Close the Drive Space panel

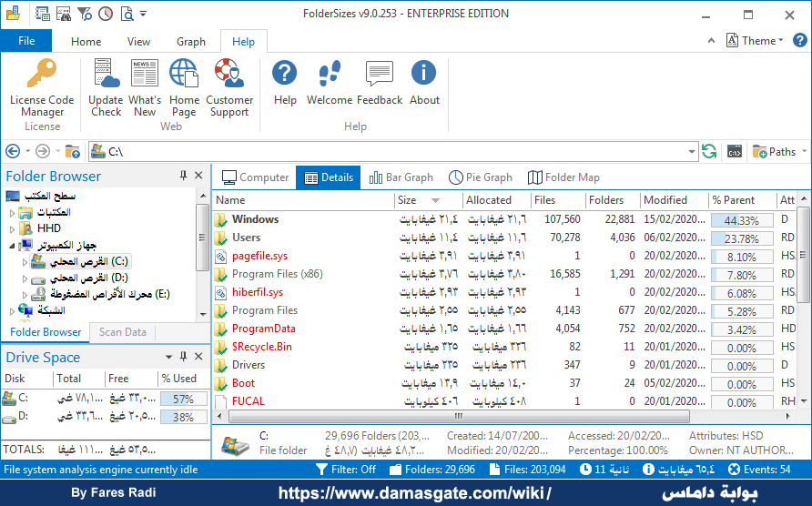coord(198,357)
